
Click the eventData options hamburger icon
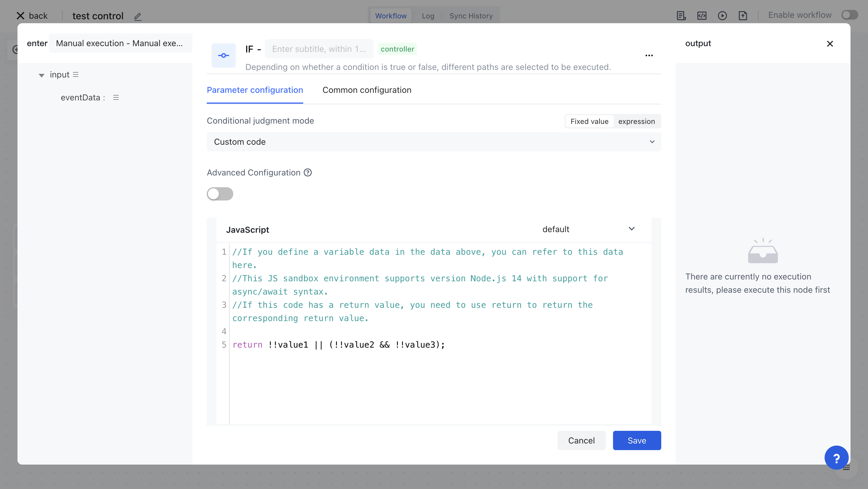[116, 97]
